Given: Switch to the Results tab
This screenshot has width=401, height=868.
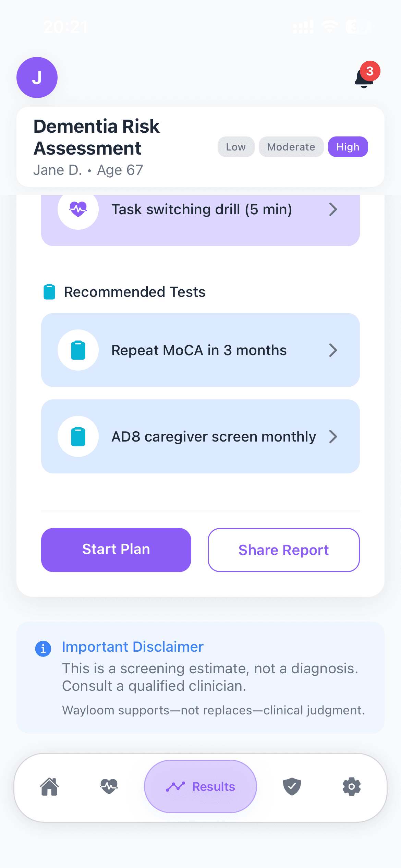Looking at the screenshot, I should pyautogui.click(x=200, y=787).
